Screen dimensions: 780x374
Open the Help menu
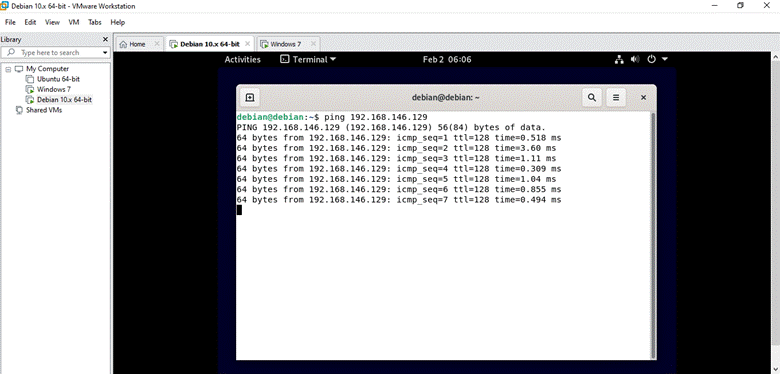(117, 22)
